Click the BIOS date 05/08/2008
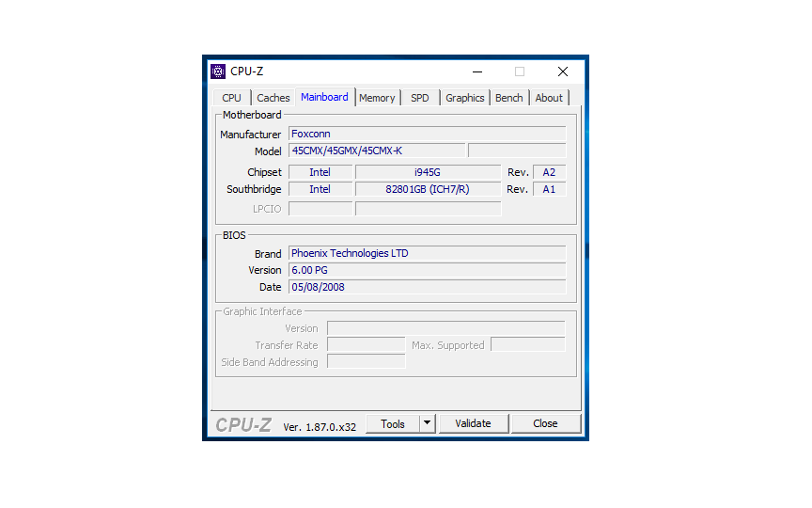This screenshot has width=812, height=508. pyautogui.click(x=428, y=287)
